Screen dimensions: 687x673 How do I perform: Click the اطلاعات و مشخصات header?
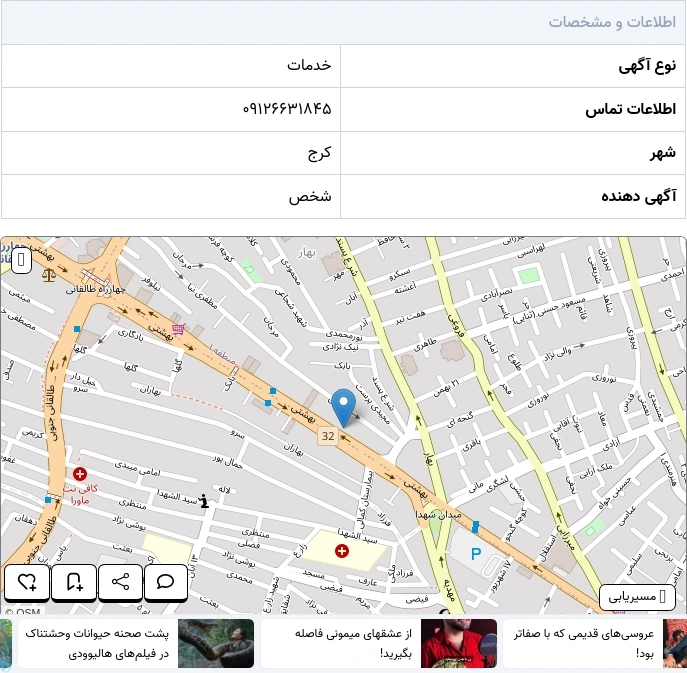612,22
